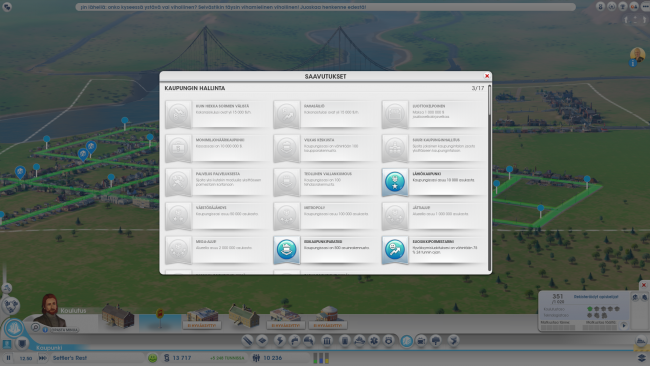Close the education info panel
650x366 pixels.
pos(644,285)
